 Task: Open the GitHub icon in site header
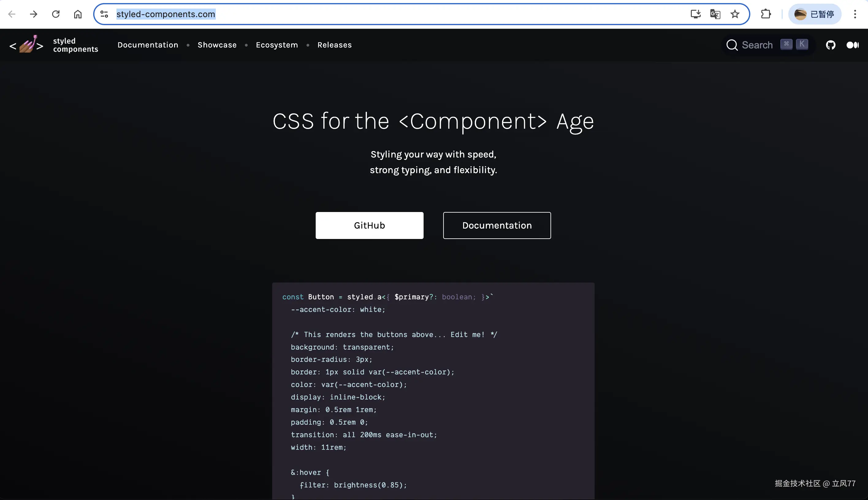click(831, 45)
